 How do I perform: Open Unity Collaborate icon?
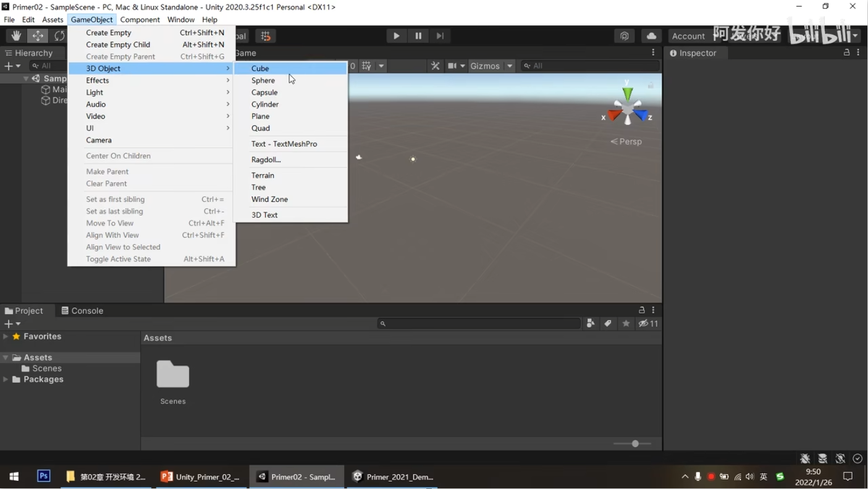[x=625, y=36]
